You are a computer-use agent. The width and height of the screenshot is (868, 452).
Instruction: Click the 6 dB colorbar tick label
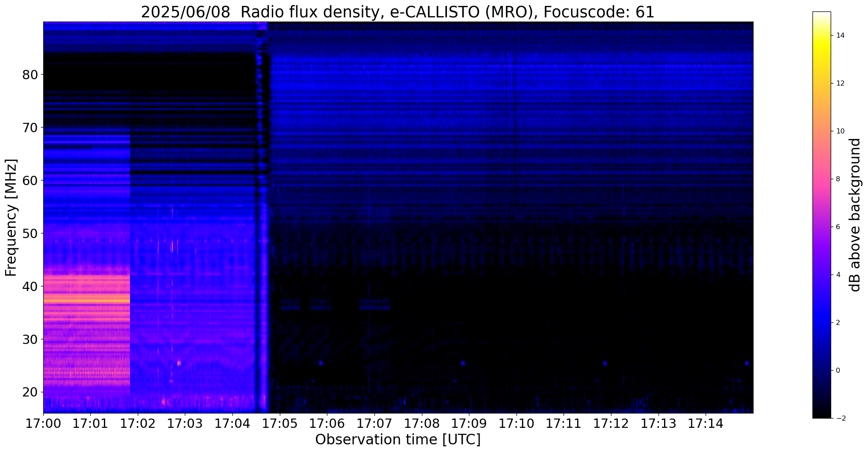coord(837,227)
